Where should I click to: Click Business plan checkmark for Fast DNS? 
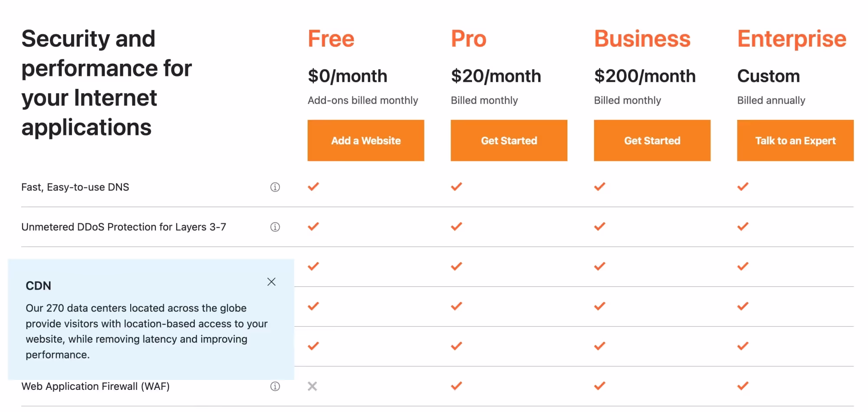pyautogui.click(x=600, y=187)
